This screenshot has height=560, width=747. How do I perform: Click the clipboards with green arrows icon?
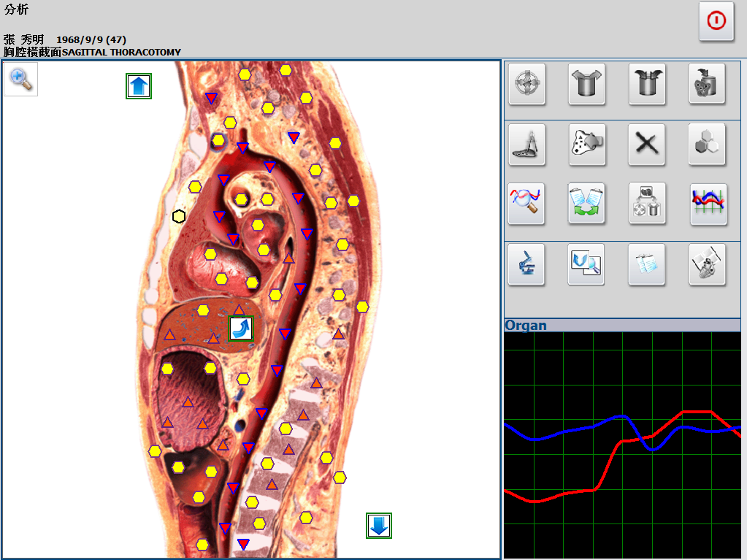(x=586, y=204)
